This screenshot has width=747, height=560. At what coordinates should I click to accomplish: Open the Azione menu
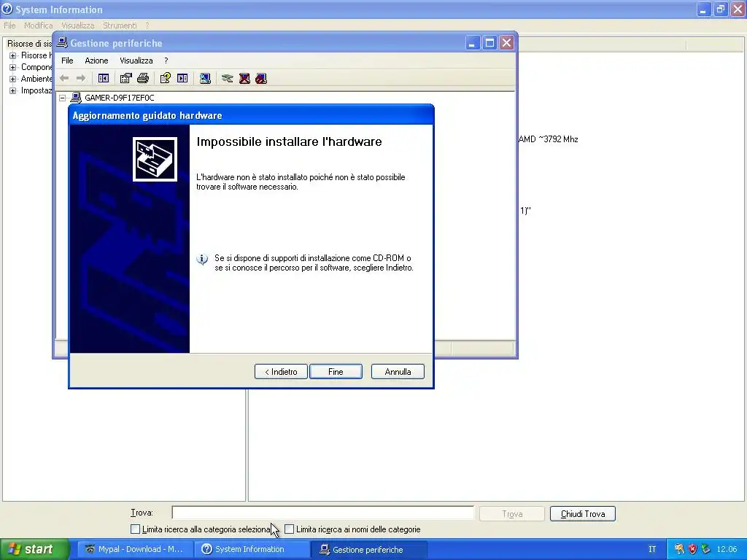point(96,61)
